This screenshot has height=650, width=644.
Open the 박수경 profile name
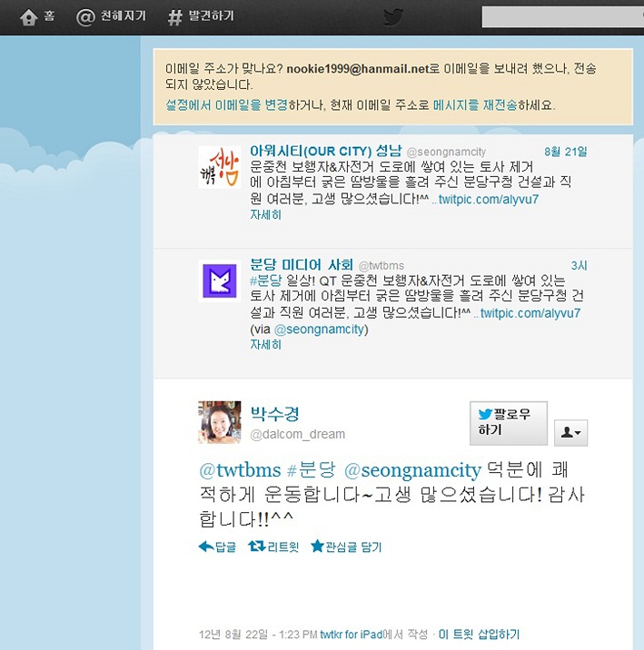tap(274, 414)
